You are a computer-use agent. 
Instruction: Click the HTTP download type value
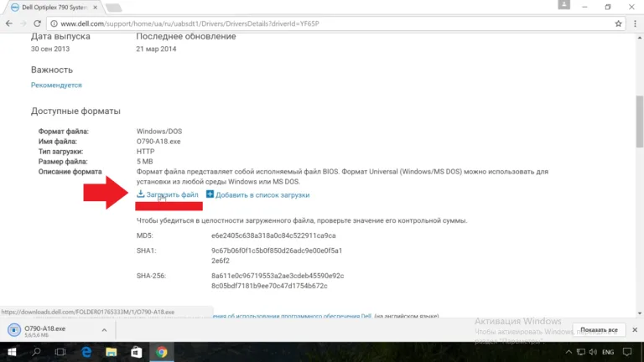point(145,152)
